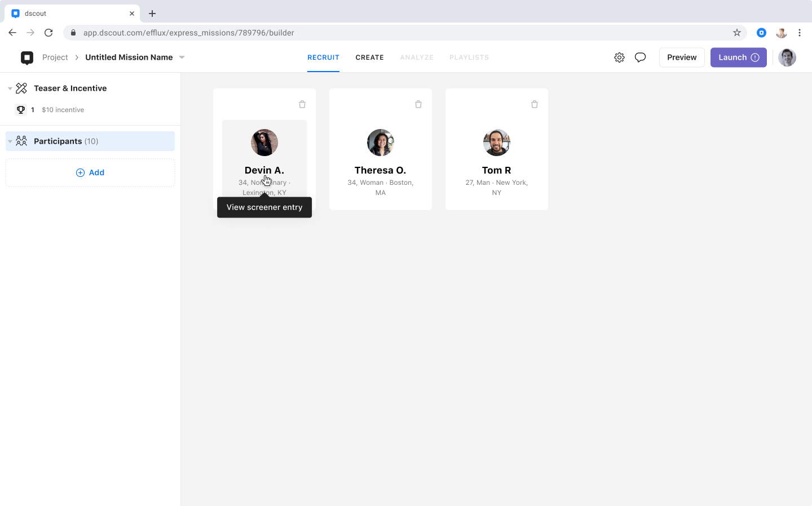This screenshot has height=506, width=812.
Task: Select the dscout browser tab
Action: tap(72, 14)
